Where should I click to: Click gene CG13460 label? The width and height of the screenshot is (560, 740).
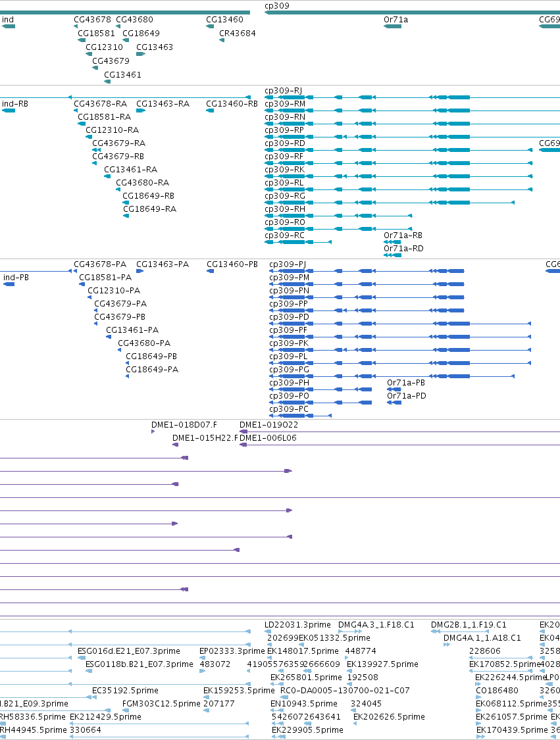tap(225, 19)
